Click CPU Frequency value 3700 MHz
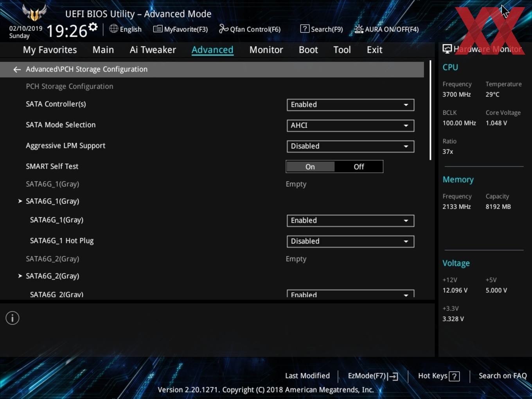Image resolution: width=532 pixels, height=399 pixels. [x=457, y=94]
